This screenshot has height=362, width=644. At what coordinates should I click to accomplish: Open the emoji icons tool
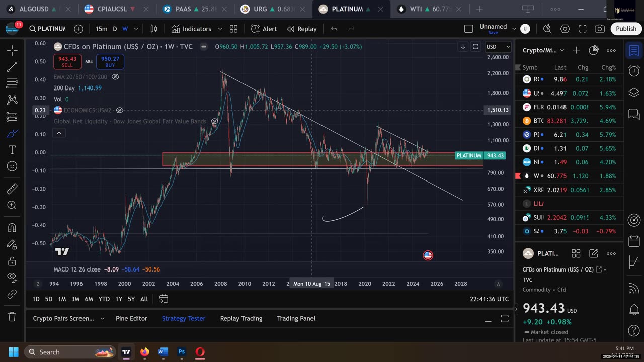[12, 166]
